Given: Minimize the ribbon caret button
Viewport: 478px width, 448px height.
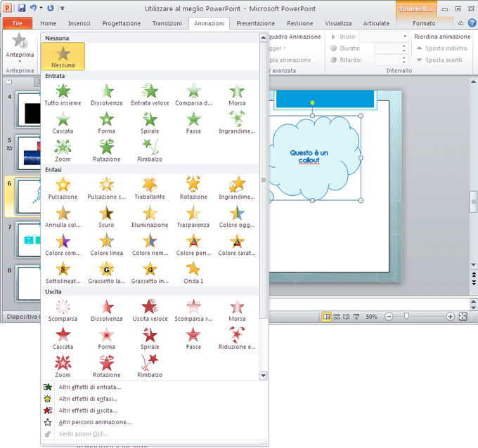Looking at the screenshot, I should (x=460, y=23).
